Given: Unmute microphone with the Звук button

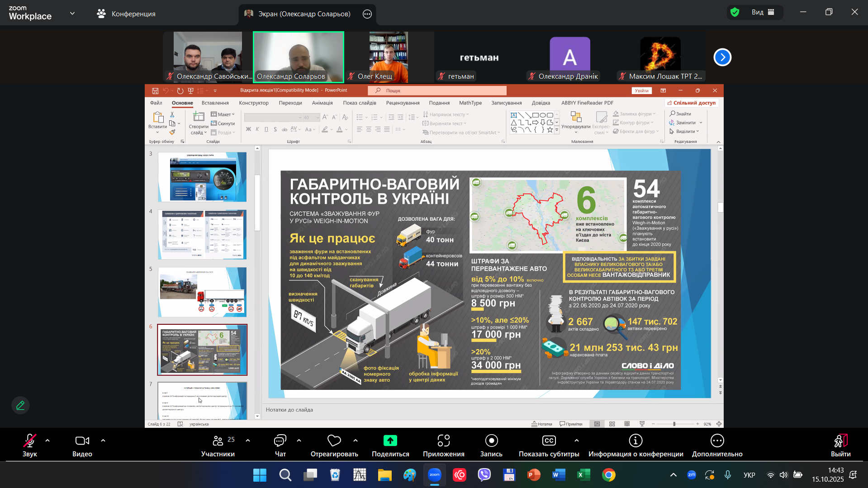Looking at the screenshot, I should tap(30, 445).
